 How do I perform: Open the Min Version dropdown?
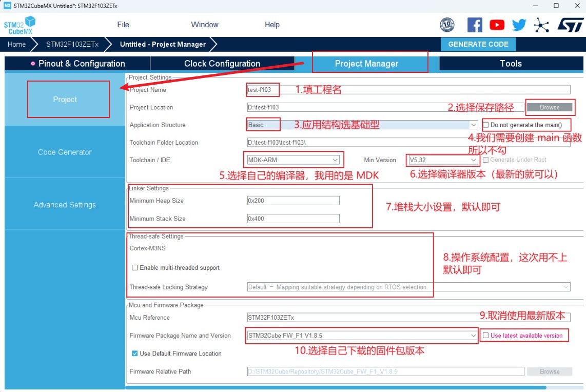tap(443, 160)
